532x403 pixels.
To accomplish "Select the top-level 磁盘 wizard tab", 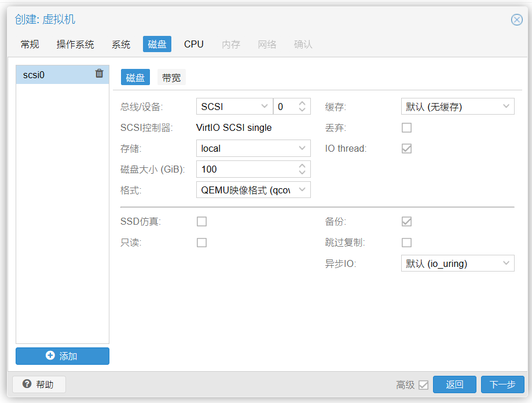I will tap(157, 44).
